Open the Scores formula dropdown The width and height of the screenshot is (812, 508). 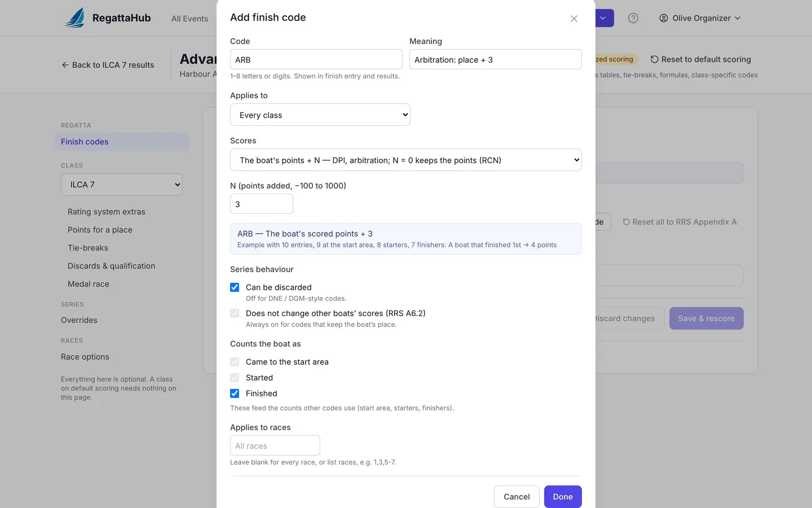[406, 160]
